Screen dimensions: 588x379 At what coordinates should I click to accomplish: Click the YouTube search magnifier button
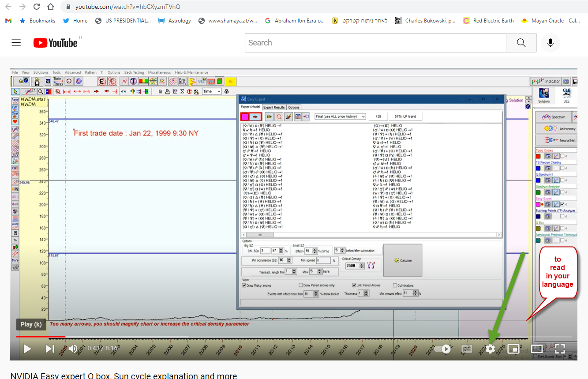click(x=521, y=43)
